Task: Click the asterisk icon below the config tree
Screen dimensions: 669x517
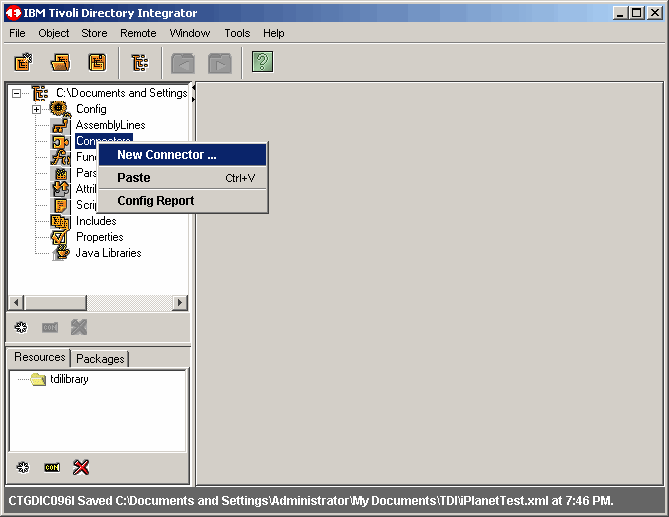Action: [20, 327]
